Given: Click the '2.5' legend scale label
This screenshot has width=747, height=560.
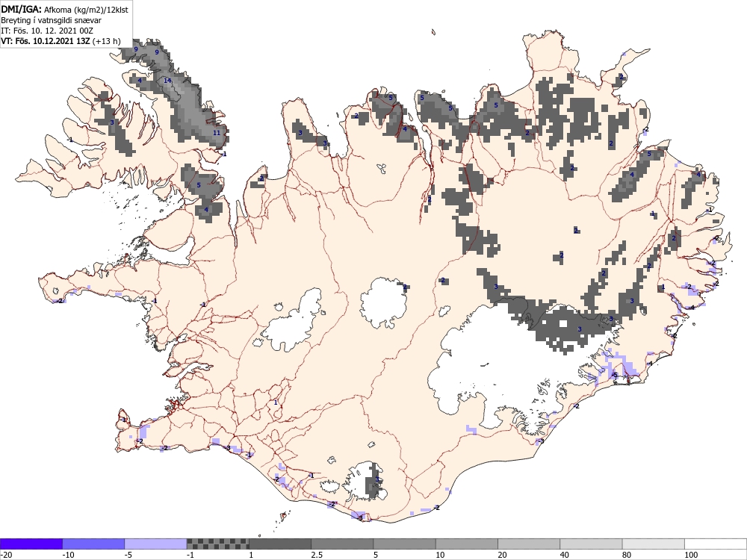Looking at the screenshot, I should (x=316, y=555).
